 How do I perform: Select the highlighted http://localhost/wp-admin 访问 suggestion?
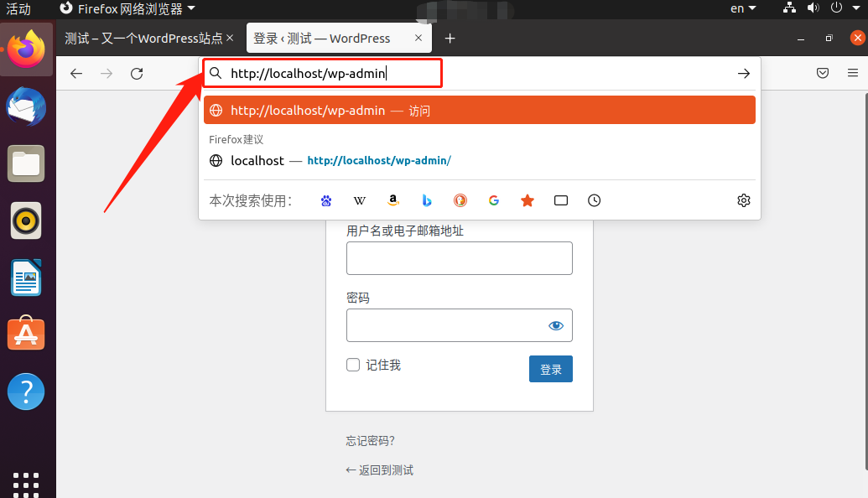(x=480, y=110)
